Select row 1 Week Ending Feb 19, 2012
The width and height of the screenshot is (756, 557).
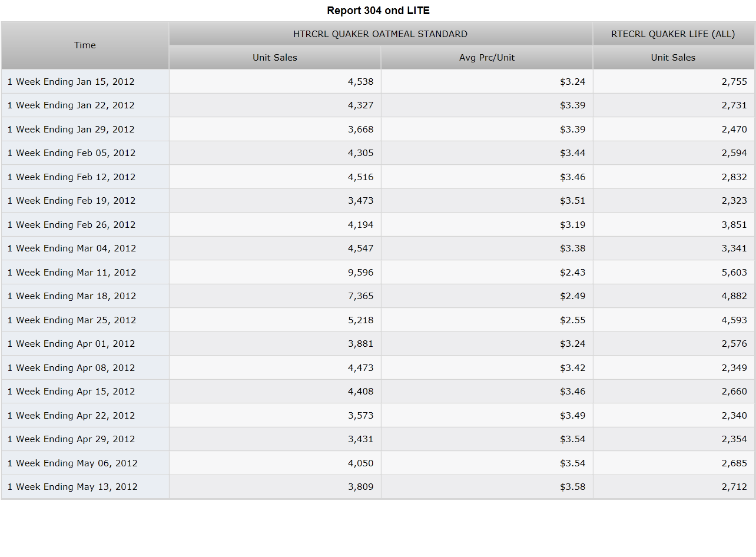click(378, 201)
